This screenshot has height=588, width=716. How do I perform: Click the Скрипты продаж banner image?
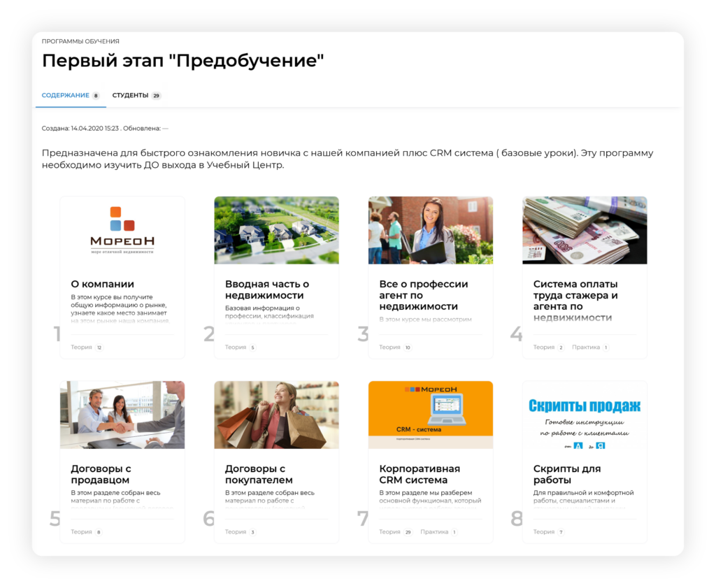pyautogui.click(x=585, y=415)
